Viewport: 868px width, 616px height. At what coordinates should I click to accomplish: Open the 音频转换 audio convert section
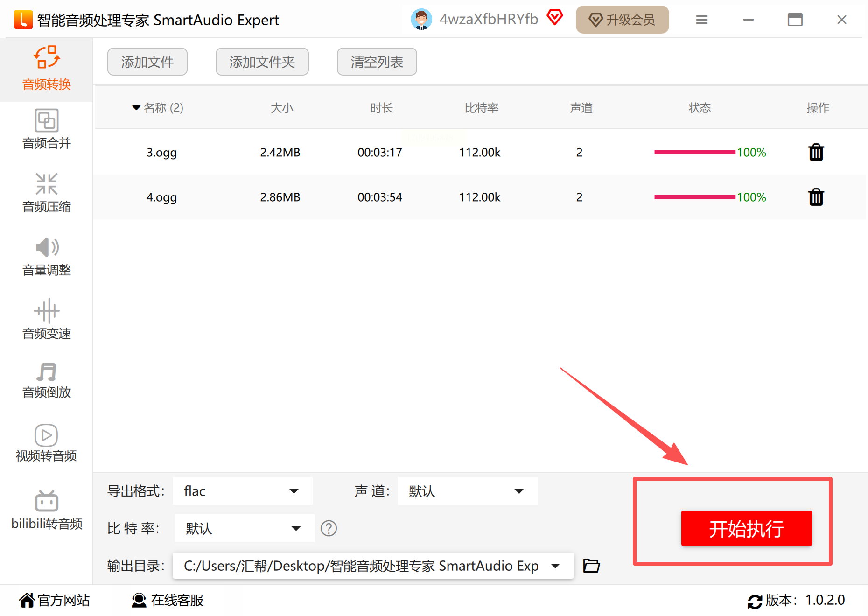pos(47,69)
